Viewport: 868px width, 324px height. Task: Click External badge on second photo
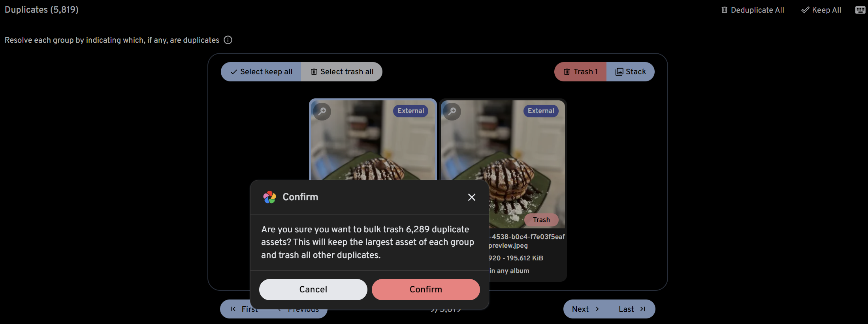click(x=541, y=111)
